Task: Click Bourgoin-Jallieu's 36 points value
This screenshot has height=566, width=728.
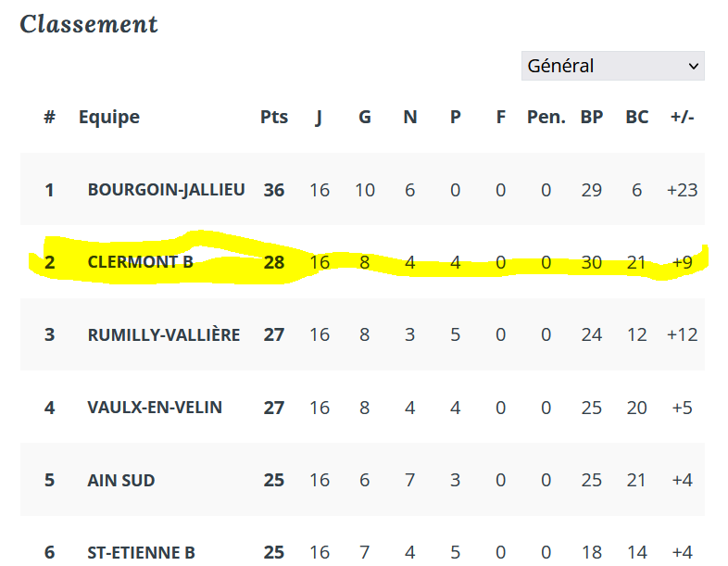Action: coord(274,191)
